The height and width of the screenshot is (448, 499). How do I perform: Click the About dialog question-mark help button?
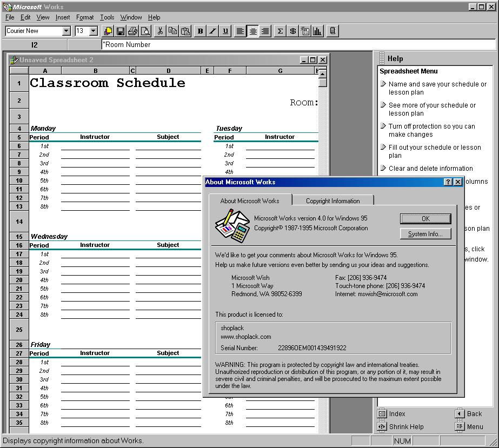448,182
